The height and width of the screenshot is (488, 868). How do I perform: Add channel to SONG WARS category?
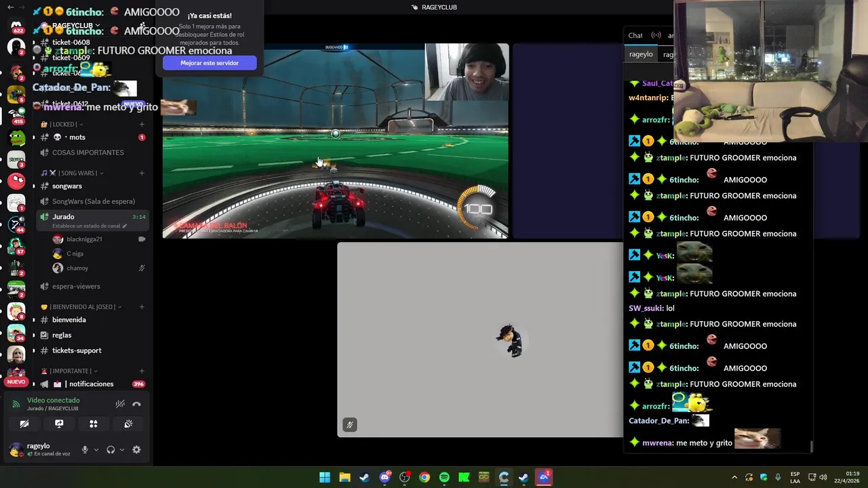[142, 173]
